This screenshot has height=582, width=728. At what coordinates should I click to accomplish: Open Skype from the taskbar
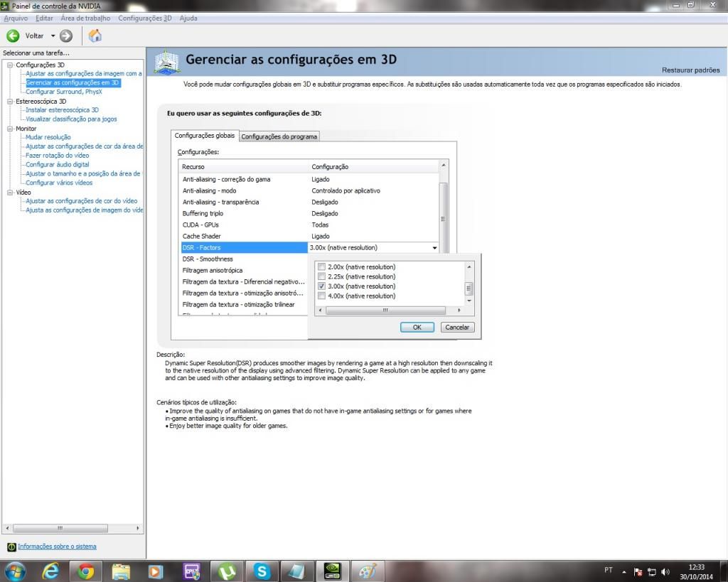[262, 571]
